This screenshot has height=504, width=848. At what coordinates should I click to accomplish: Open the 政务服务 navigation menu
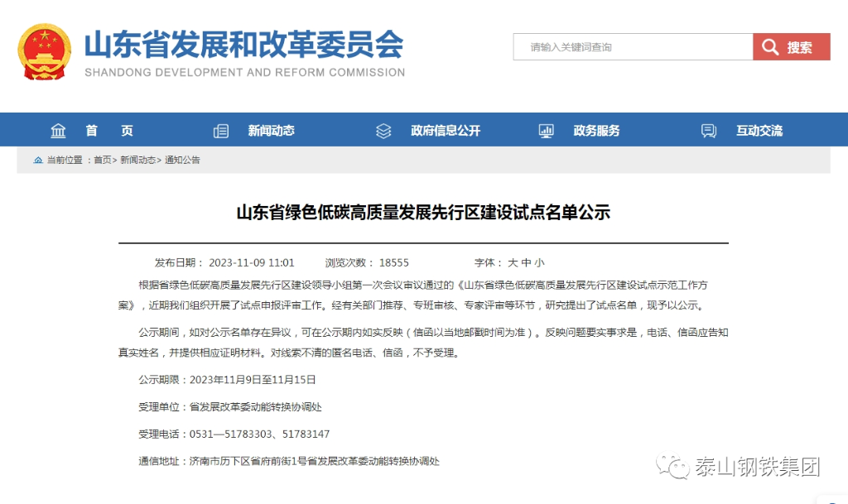click(596, 131)
